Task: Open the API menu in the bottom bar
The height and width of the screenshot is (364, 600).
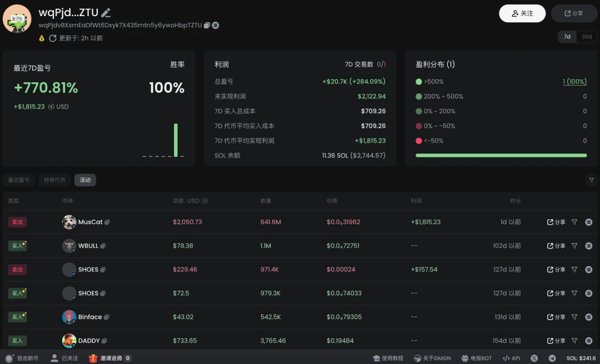Action: pyautogui.click(x=511, y=358)
